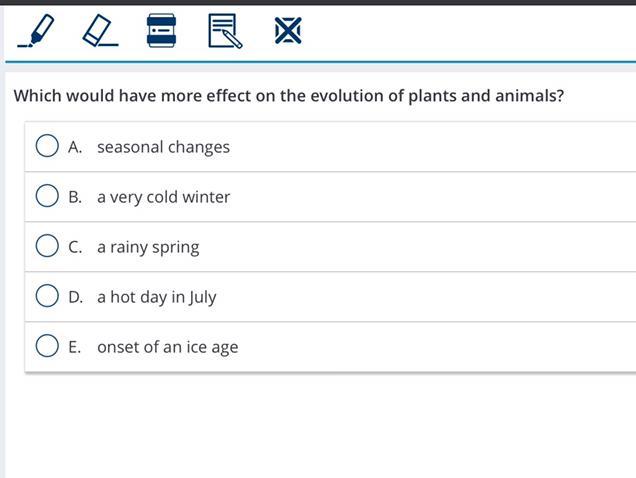Viewport: 636px width, 478px height.
Task: Select the option E radio button
Action: coord(47,346)
